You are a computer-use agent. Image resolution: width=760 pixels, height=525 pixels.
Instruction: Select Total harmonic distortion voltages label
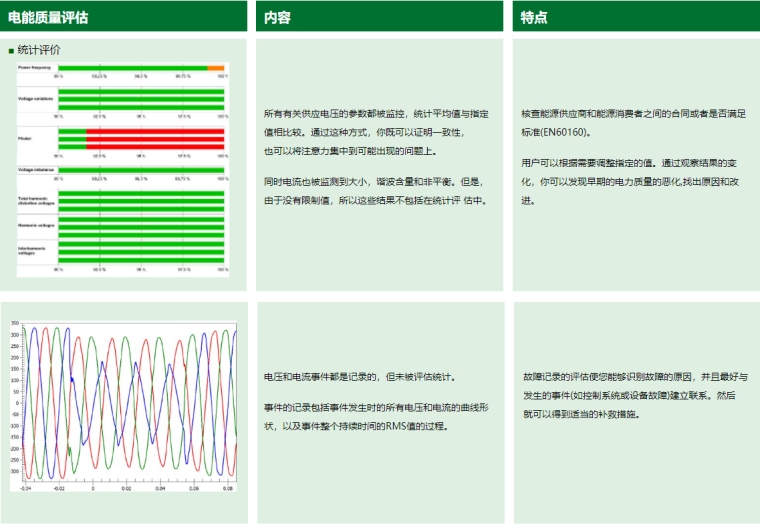coord(35,201)
